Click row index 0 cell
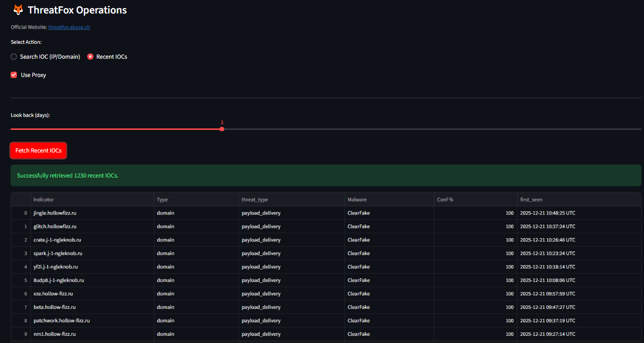644x343 pixels. point(21,213)
